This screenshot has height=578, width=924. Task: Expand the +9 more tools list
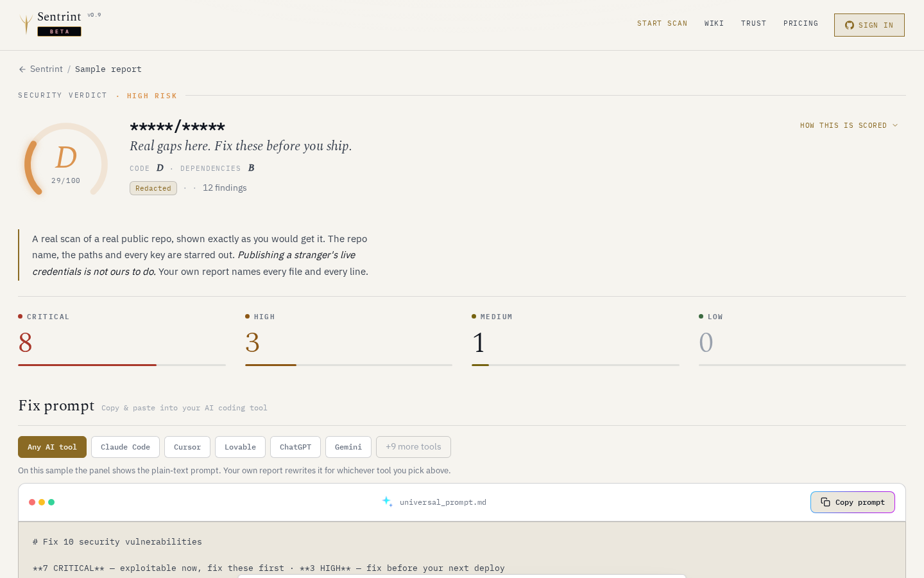tap(413, 447)
